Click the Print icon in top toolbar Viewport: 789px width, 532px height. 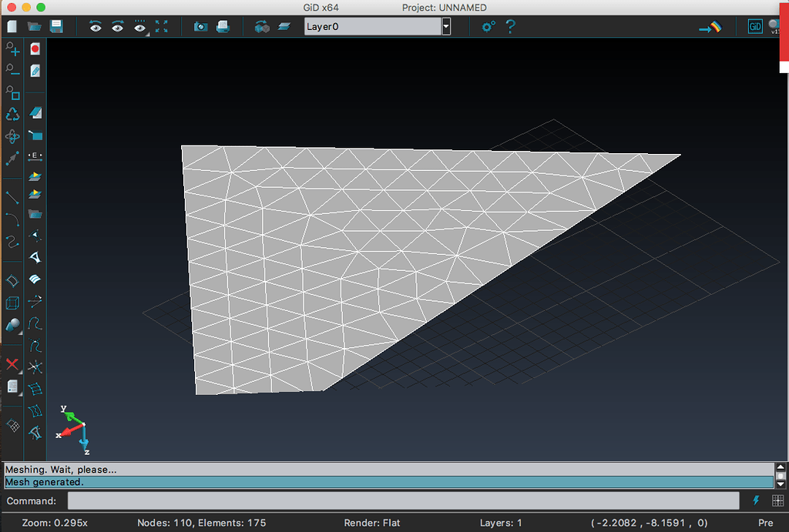pyautogui.click(x=223, y=26)
